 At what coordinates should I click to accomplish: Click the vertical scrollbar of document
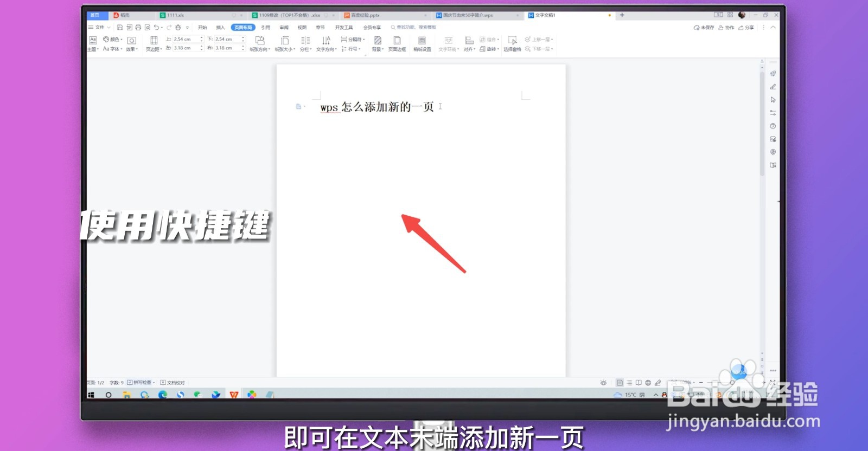762,125
